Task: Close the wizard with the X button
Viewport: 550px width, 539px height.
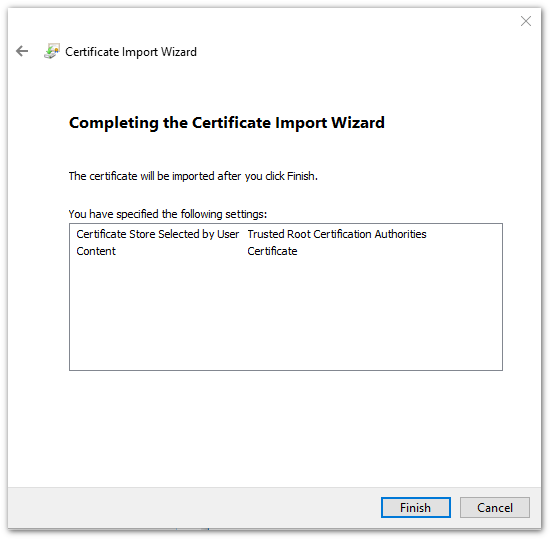Action: (x=525, y=21)
